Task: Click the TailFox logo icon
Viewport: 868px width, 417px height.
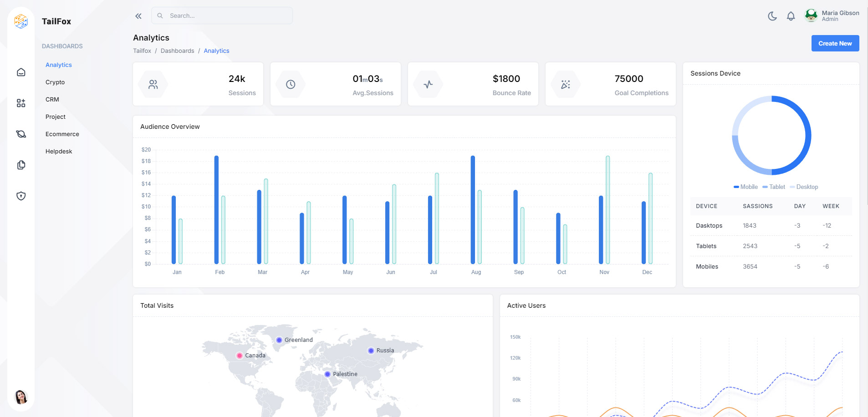Action: tap(21, 21)
